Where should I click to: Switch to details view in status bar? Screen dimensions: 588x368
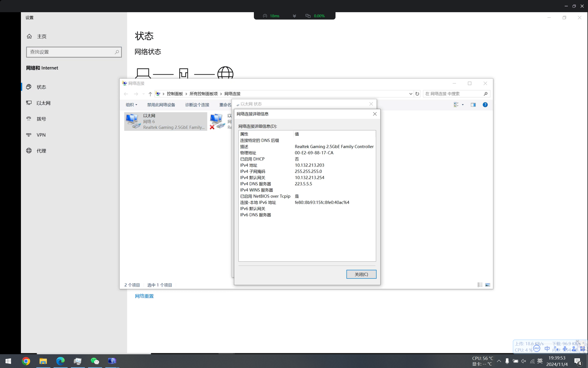click(x=480, y=285)
